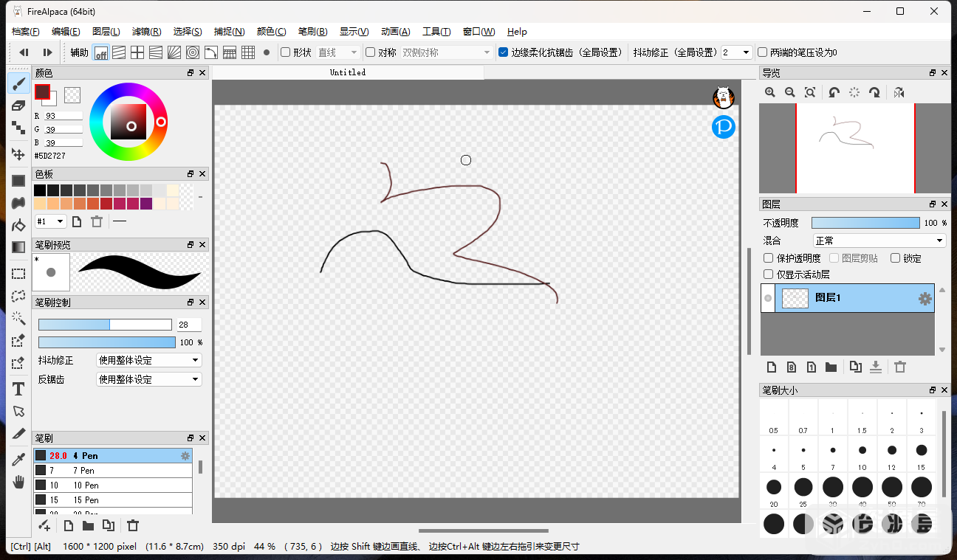Enable the crisscross snap guide

point(137,52)
